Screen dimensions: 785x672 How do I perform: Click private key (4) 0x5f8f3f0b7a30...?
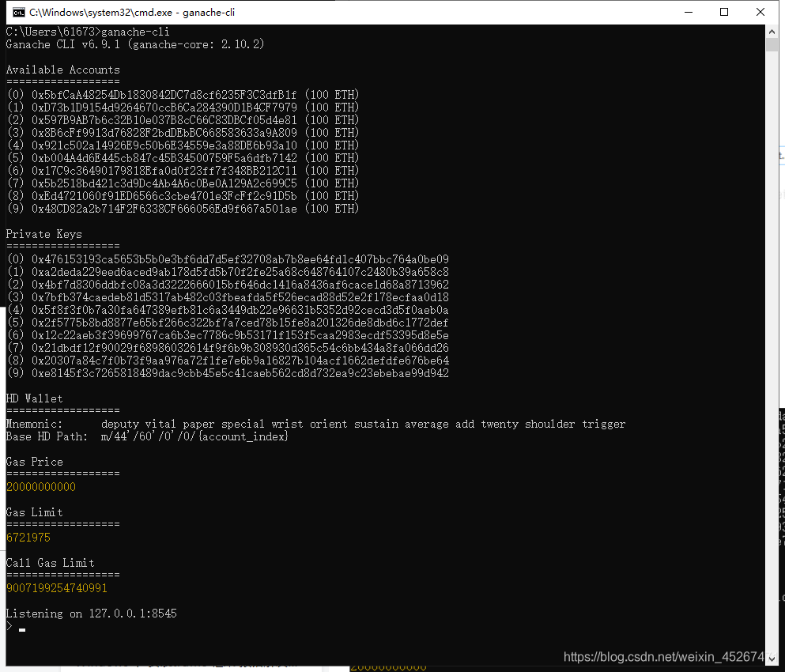click(240, 309)
